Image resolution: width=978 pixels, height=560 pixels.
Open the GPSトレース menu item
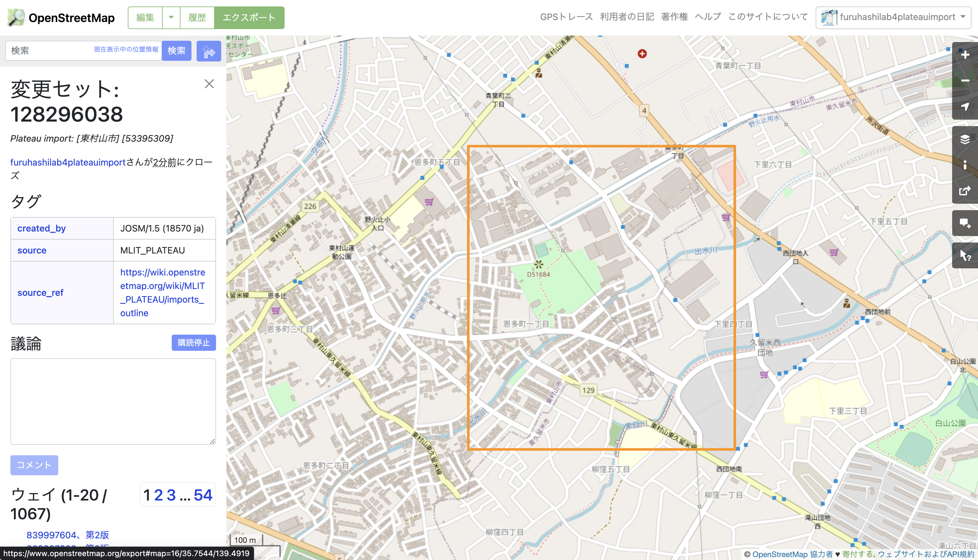coord(566,16)
